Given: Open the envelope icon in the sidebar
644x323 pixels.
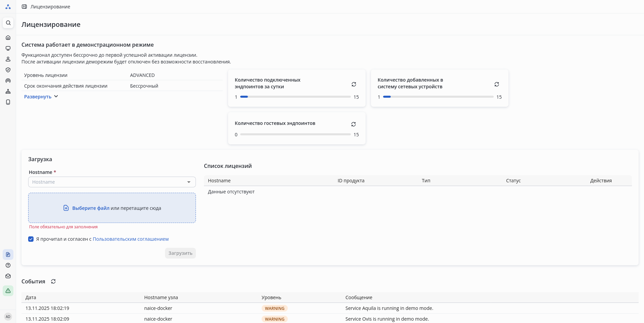Looking at the screenshot, I should click(x=8, y=276).
